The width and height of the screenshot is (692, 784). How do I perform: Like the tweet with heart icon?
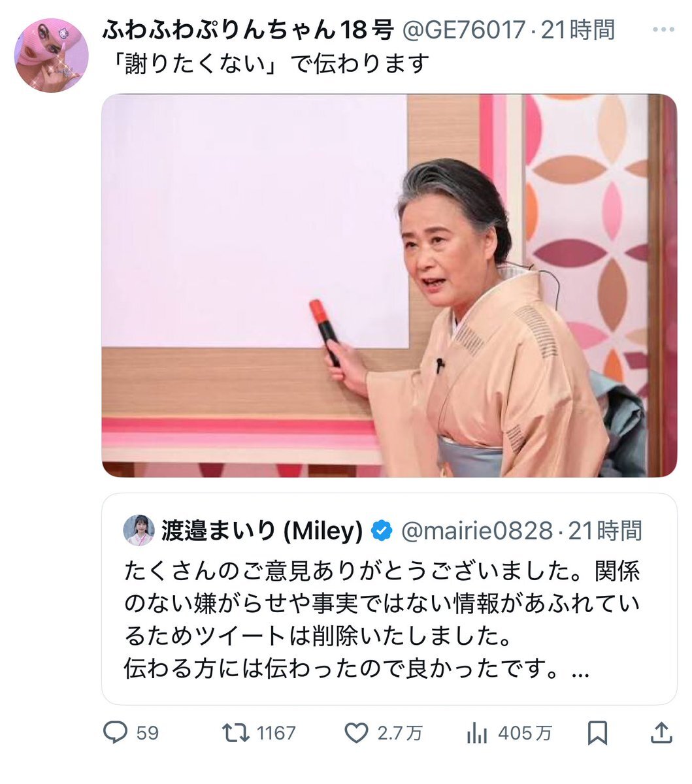click(356, 733)
